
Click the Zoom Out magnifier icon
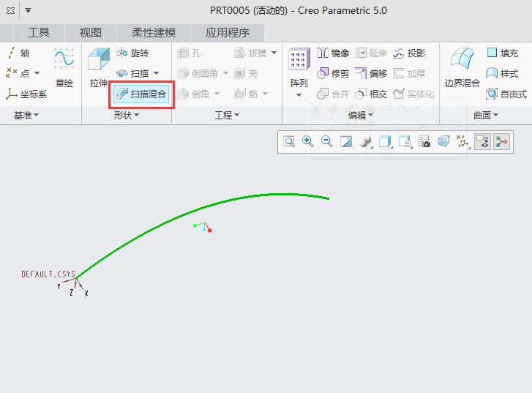pos(326,141)
